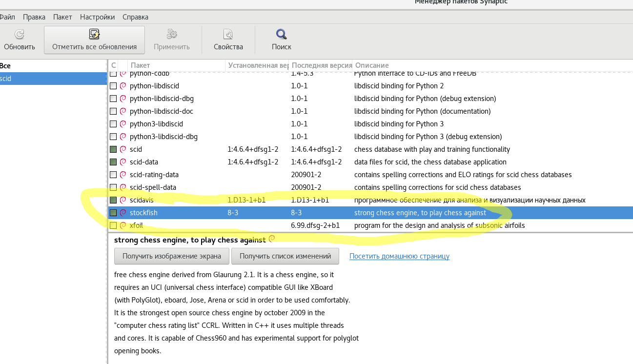Viewport: 633px width, 364px height.
Task: Click description 'libdiscid binding for Python 2'
Action: pyautogui.click(x=399, y=86)
